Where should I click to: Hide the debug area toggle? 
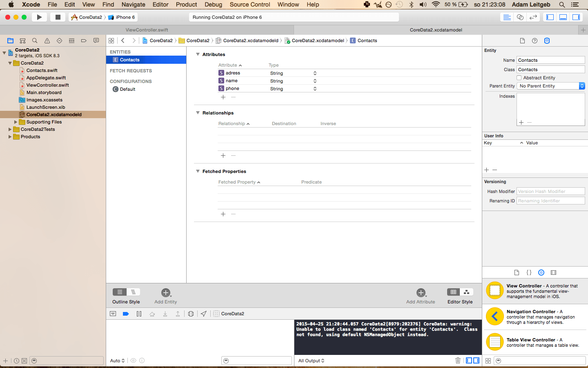(x=113, y=314)
